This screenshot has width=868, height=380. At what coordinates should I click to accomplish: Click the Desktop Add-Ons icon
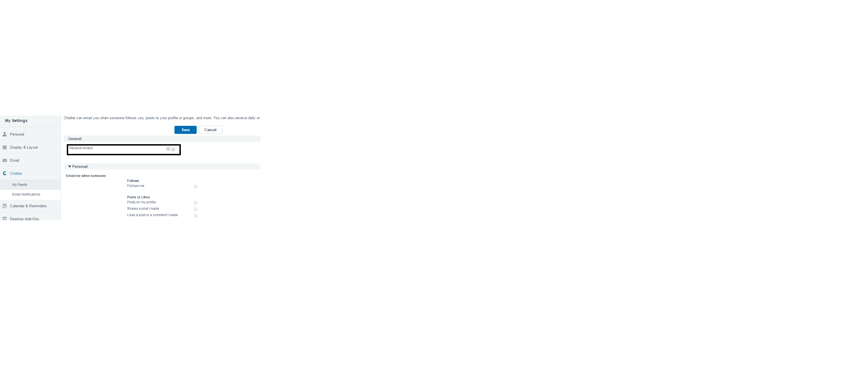pos(5,219)
